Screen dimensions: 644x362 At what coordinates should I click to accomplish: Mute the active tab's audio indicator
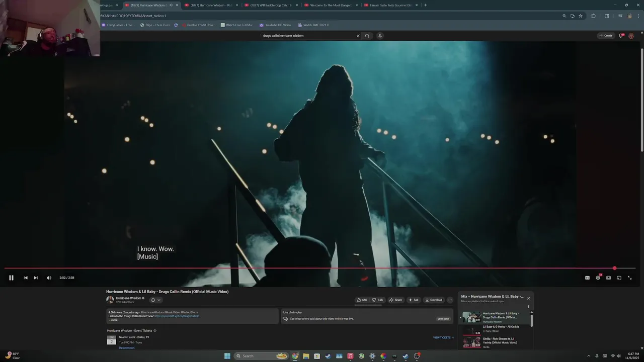click(x=171, y=5)
